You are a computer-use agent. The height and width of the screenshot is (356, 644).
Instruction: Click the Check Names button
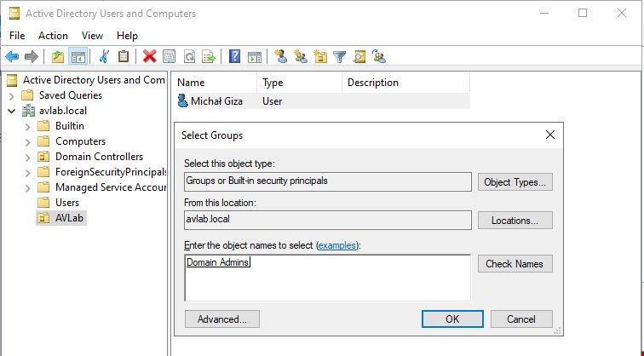pos(515,264)
